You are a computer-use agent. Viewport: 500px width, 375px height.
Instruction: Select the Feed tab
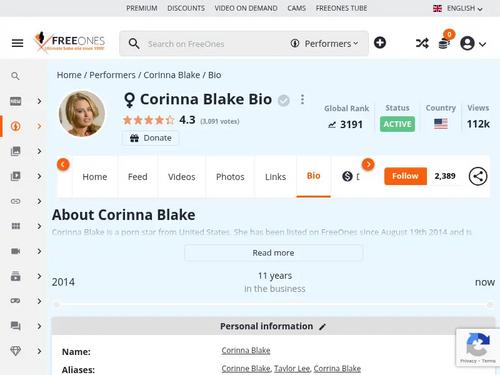tap(138, 177)
